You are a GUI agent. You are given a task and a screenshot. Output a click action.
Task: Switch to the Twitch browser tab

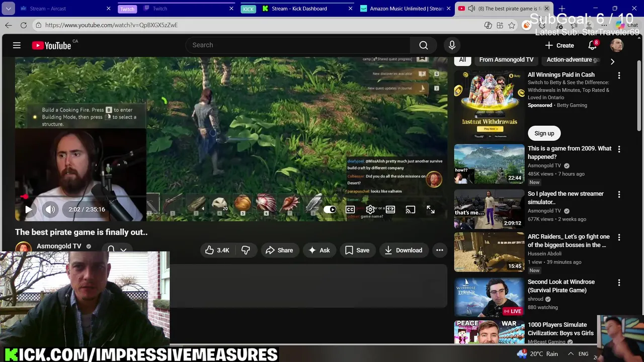189,9
